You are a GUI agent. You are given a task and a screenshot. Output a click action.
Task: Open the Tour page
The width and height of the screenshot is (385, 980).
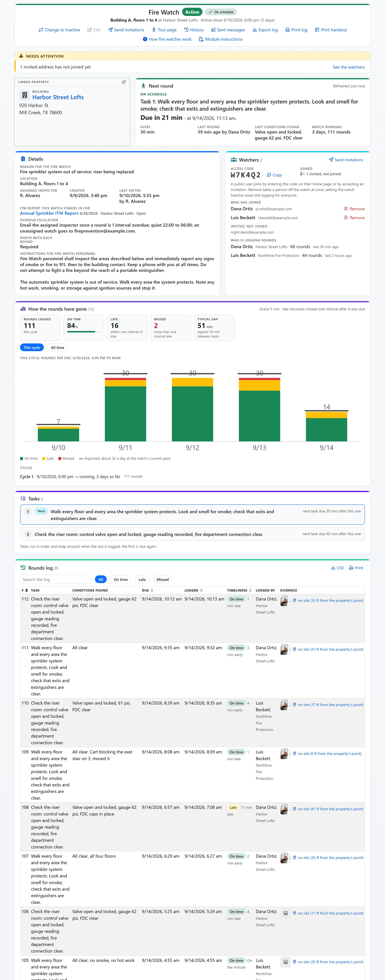tap(164, 30)
